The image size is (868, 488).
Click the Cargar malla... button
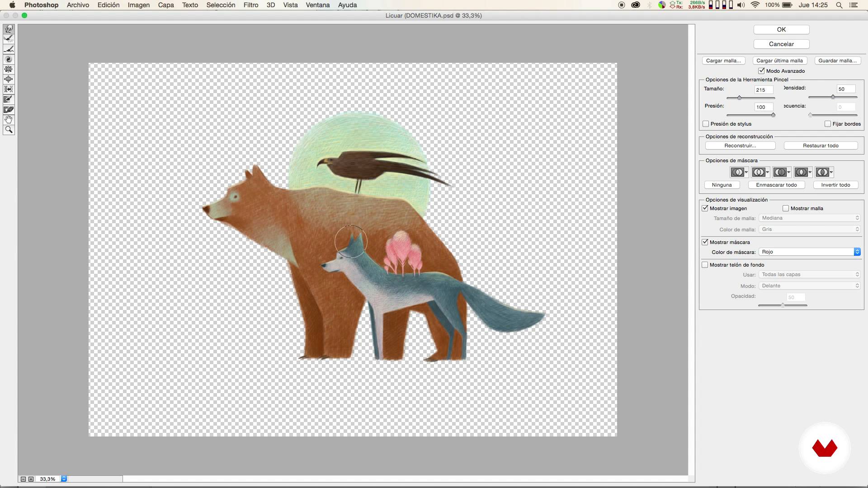pyautogui.click(x=723, y=61)
